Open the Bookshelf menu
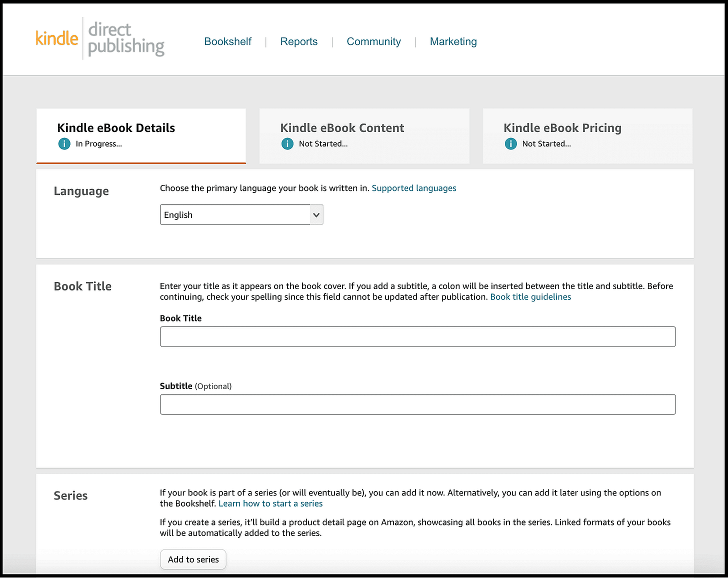 click(x=228, y=41)
